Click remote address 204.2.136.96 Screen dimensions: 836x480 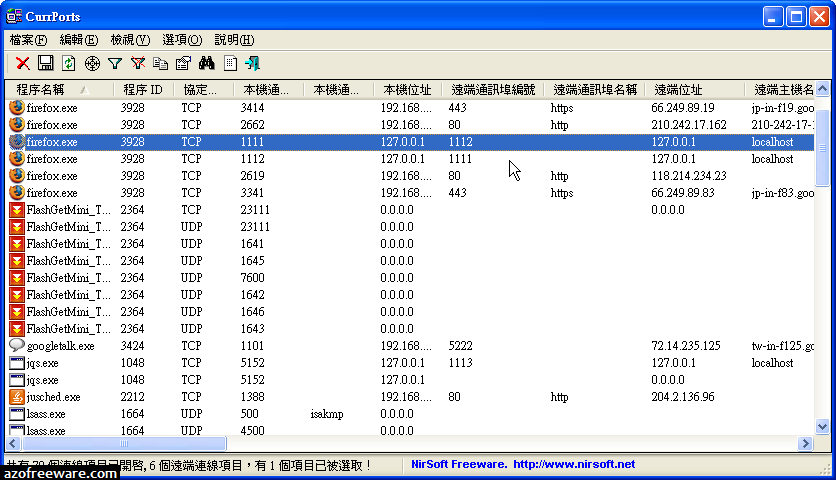pos(682,397)
